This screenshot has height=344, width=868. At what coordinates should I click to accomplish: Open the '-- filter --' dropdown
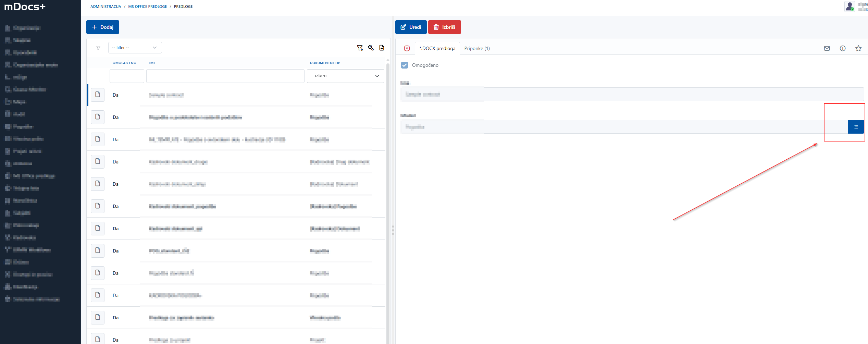point(135,48)
